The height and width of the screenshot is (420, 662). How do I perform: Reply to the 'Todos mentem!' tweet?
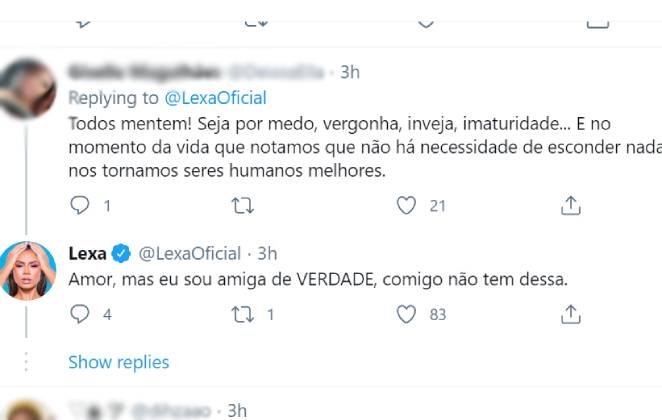click(81, 206)
